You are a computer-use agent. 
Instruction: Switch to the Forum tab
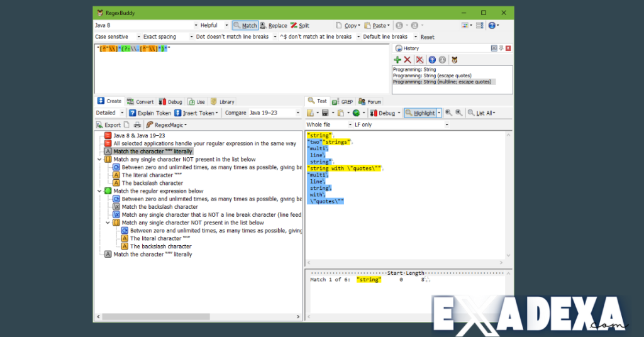click(x=370, y=102)
